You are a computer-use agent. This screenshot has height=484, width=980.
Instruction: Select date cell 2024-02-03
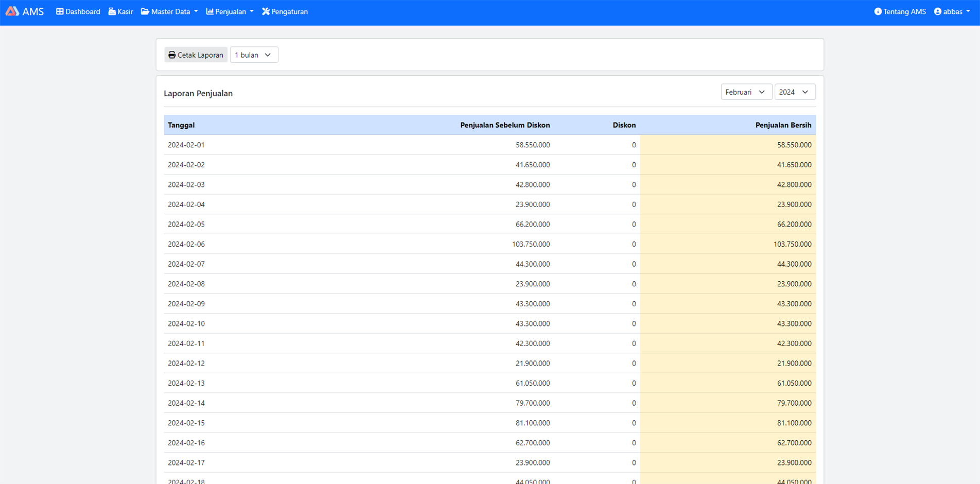click(x=186, y=184)
